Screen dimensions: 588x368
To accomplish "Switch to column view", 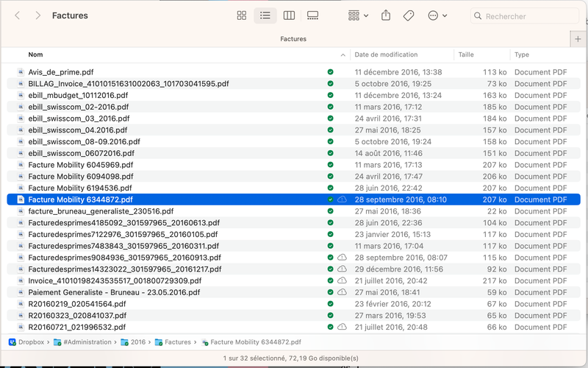I will 289,15.
